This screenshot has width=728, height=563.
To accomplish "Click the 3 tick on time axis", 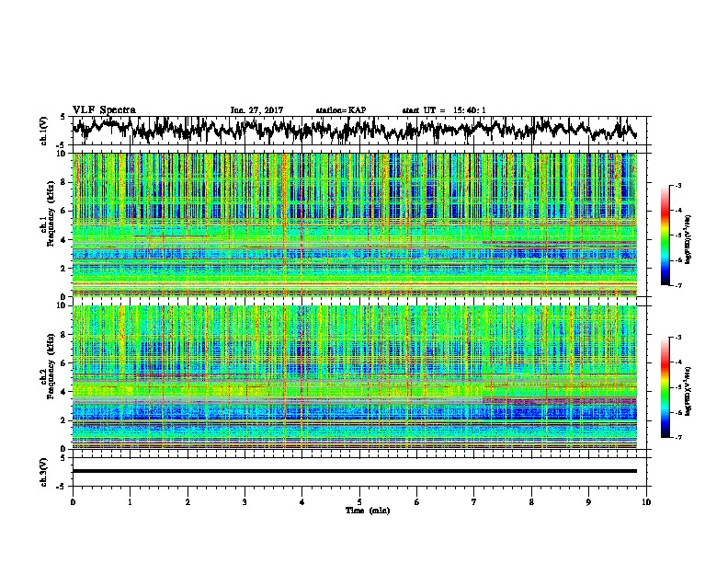I will 245,502.
